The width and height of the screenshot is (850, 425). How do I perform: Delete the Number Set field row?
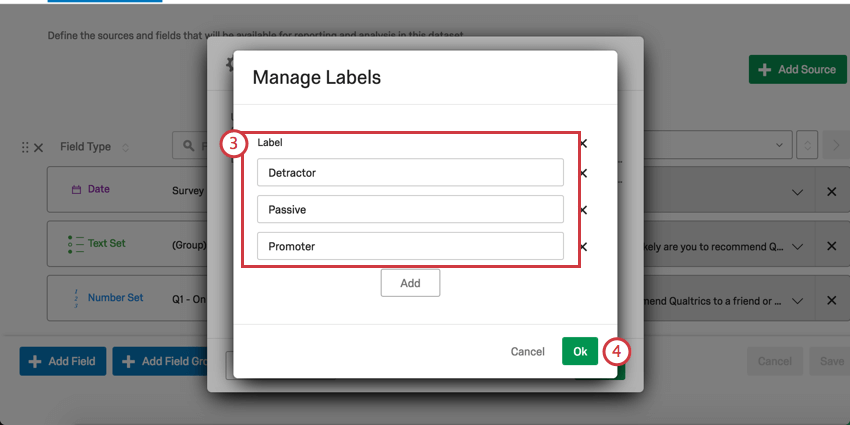click(831, 300)
